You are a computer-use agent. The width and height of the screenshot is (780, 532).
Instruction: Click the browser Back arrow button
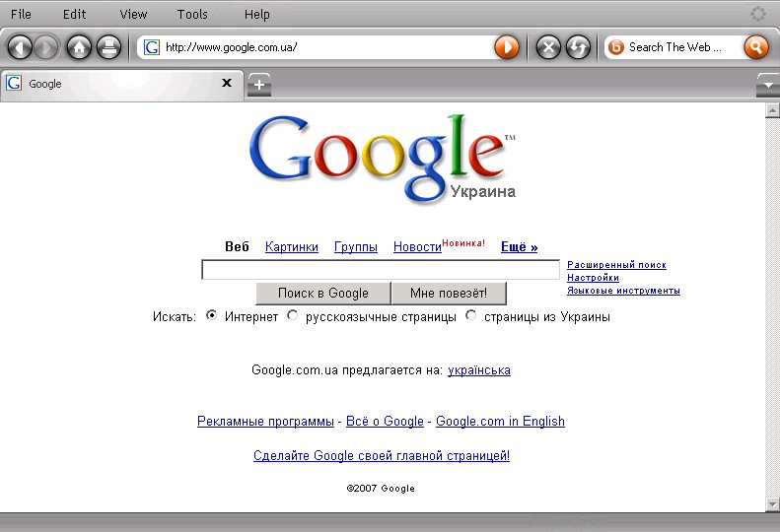21,47
